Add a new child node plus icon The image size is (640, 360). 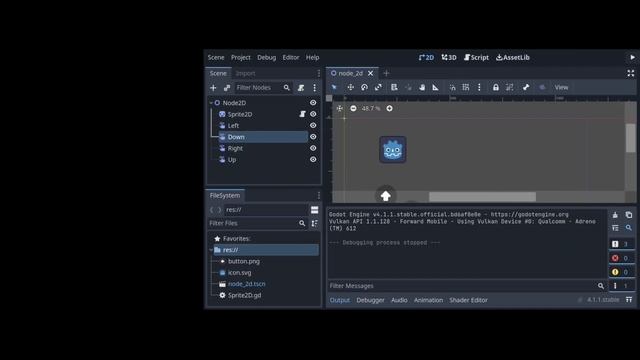pos(213,88)
